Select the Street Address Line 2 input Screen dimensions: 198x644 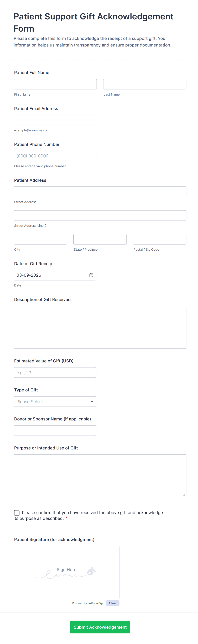(100, 215)
